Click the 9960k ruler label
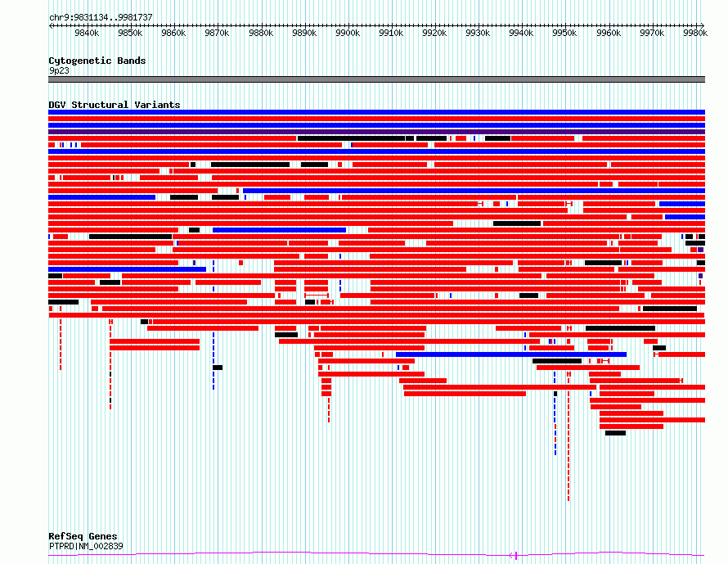 (x=609, y=33)
